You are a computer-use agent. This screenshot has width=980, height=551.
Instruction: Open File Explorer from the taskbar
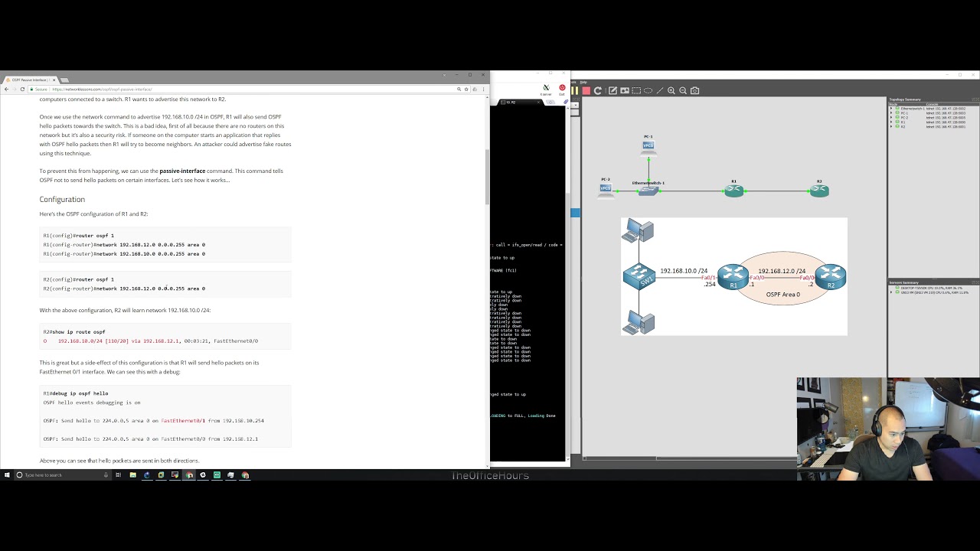[132, 475]
